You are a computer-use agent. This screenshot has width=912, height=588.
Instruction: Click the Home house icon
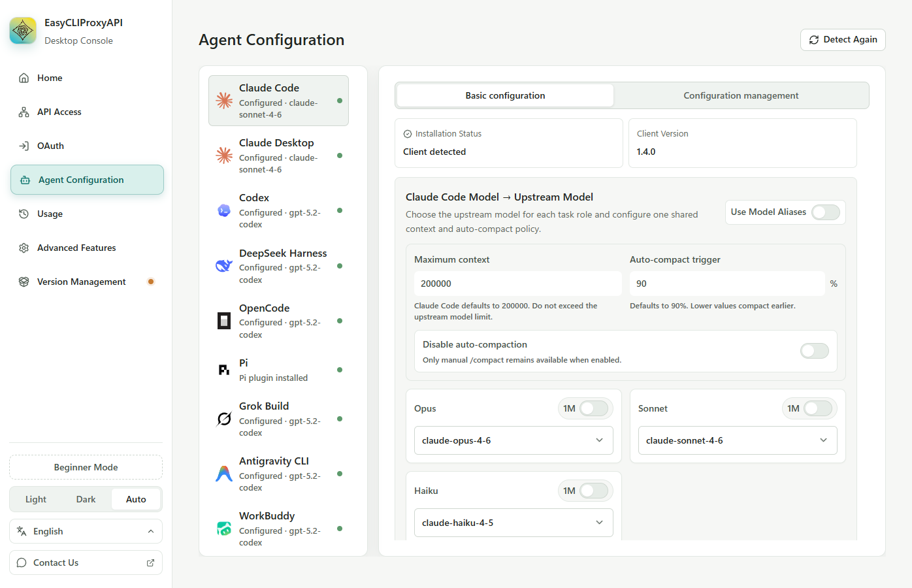(x=24, y=78)
